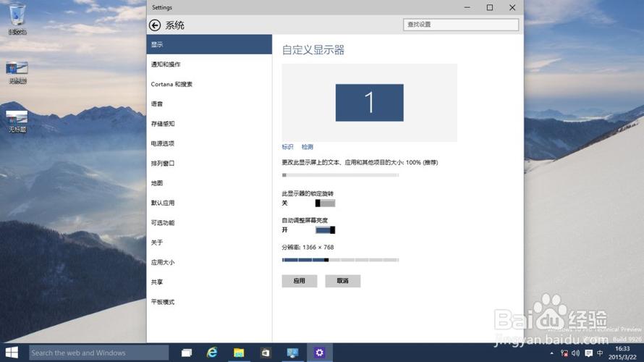Open the Store app on the taskbar
The height and width of the screenshot is (362, 644).
[266, 353]
